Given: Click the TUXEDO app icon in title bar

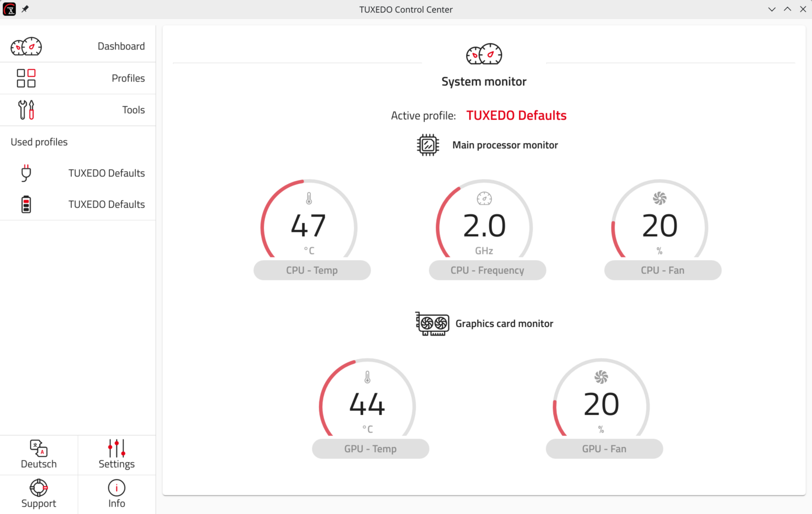Looking at the screenshot, I should click(x=9, y=9).
